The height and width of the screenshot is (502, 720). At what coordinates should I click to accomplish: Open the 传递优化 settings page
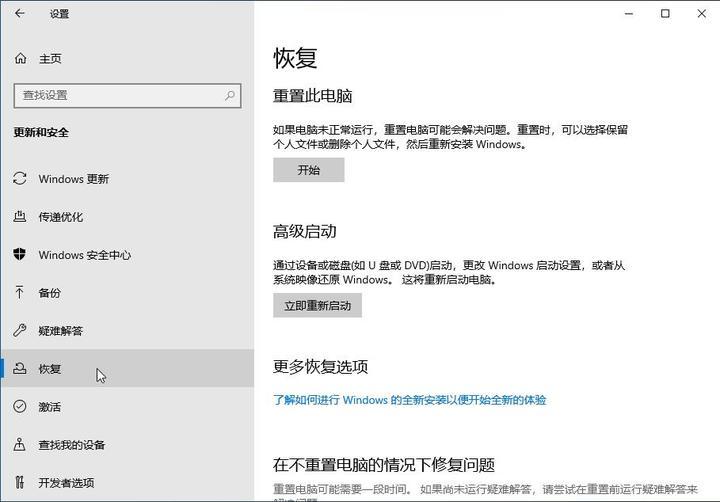pos(61,217)
